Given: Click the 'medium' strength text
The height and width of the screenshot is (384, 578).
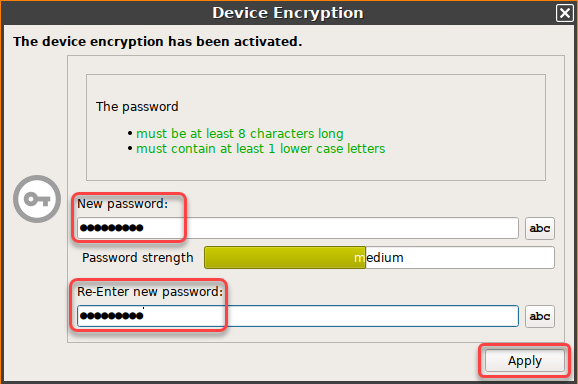Looking at the screenshot, I should [379, 257].
